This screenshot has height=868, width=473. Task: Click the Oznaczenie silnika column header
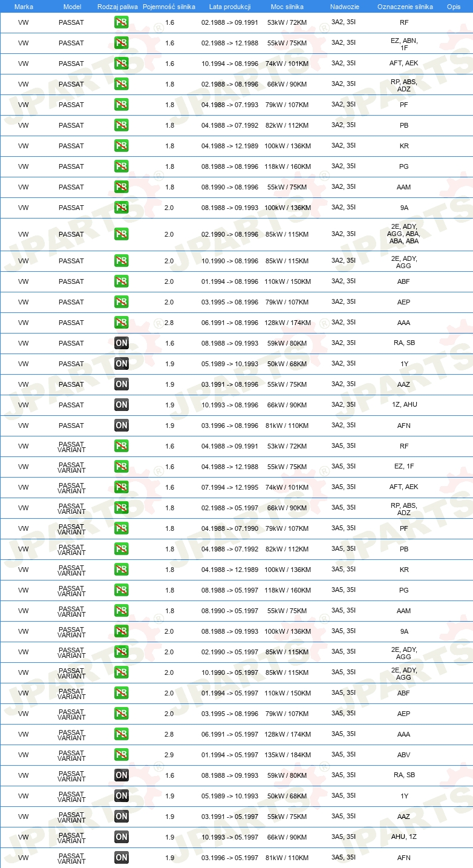405,7
